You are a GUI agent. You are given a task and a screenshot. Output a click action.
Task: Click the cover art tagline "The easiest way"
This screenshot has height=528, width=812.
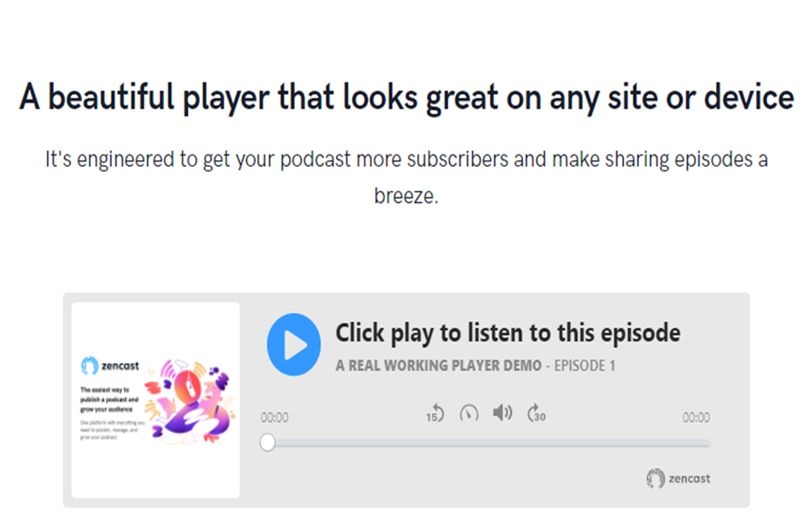[x=109, y=399]
